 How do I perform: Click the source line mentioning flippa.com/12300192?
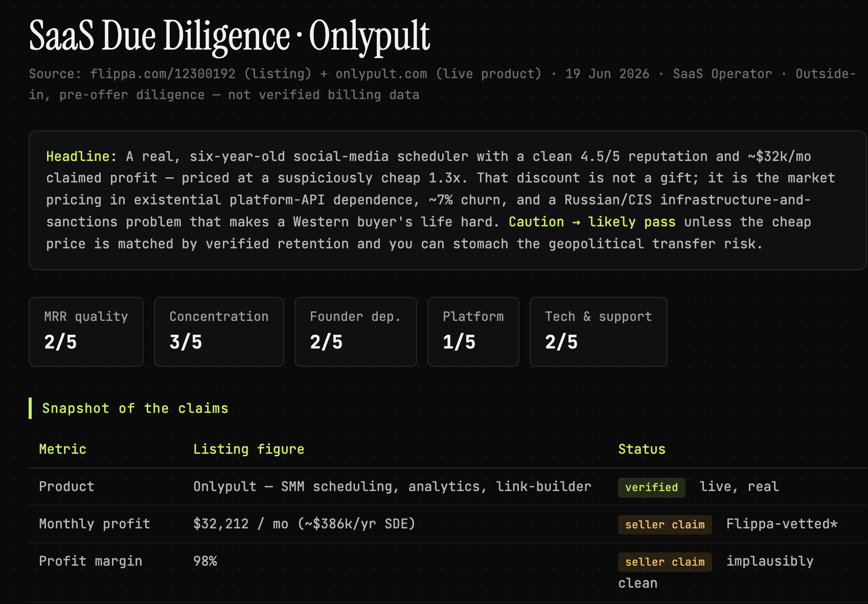(x=442, y=84)
